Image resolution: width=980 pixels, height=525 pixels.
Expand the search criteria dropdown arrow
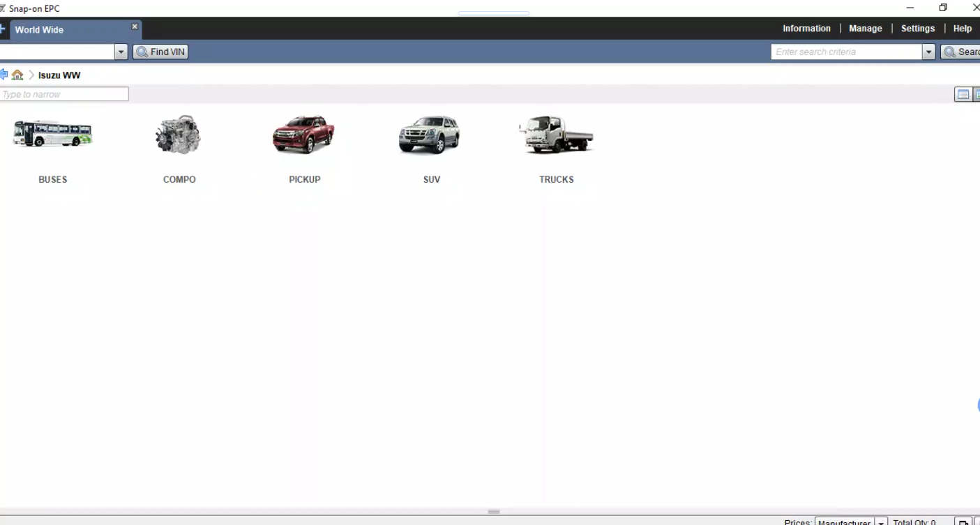coord(928,52)
